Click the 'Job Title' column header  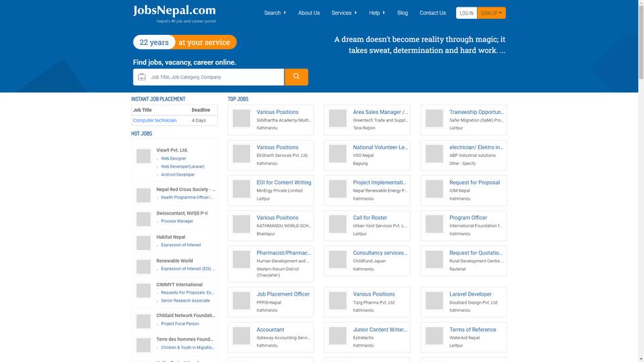pyautogui.click(x=142, y=110)
